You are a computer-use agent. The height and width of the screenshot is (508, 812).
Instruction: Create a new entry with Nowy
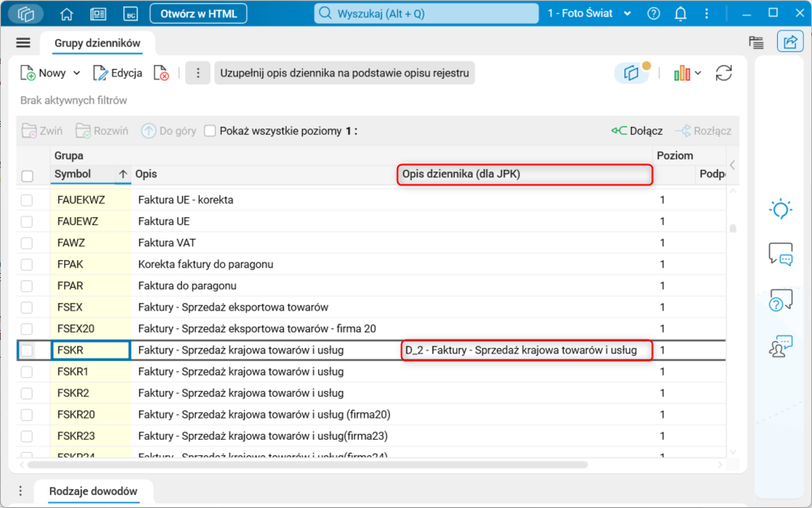(x=43, y=73)
